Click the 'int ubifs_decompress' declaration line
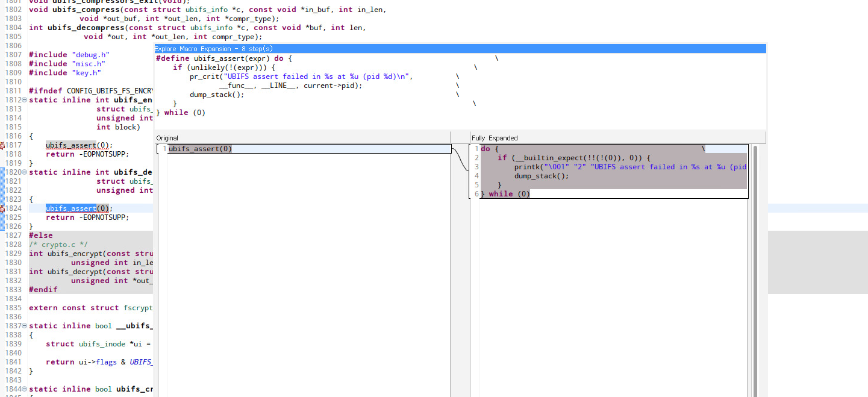The image size is (868, 397). coord(197,28)
